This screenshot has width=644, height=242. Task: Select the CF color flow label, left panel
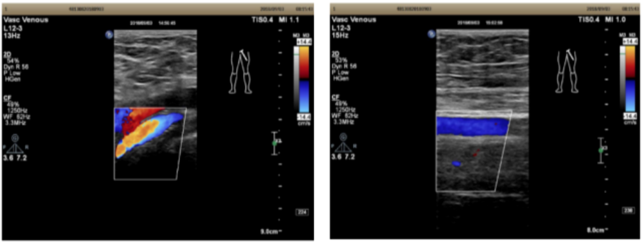(6, 98)
